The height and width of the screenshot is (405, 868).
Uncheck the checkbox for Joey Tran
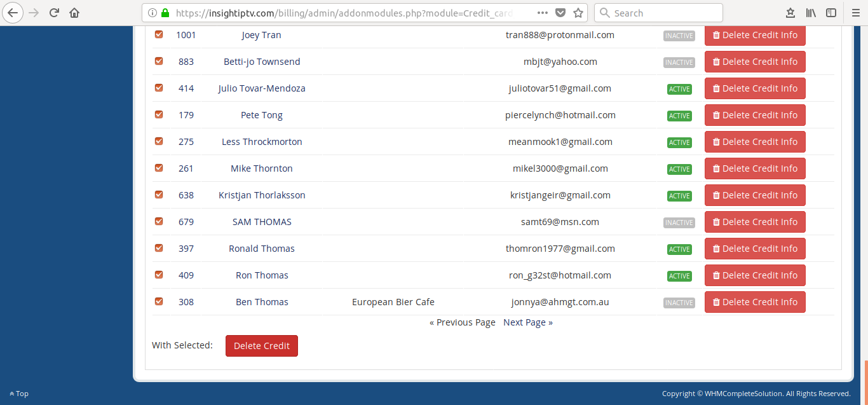point(159,34)
